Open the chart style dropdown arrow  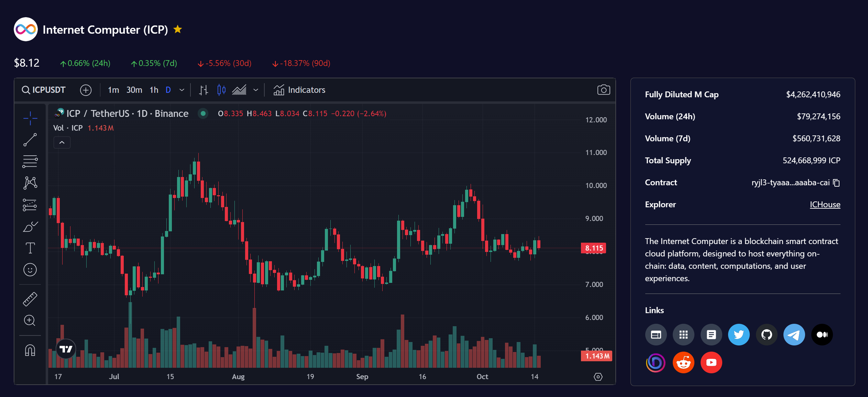pyautogui.click(x=256, y=90)
